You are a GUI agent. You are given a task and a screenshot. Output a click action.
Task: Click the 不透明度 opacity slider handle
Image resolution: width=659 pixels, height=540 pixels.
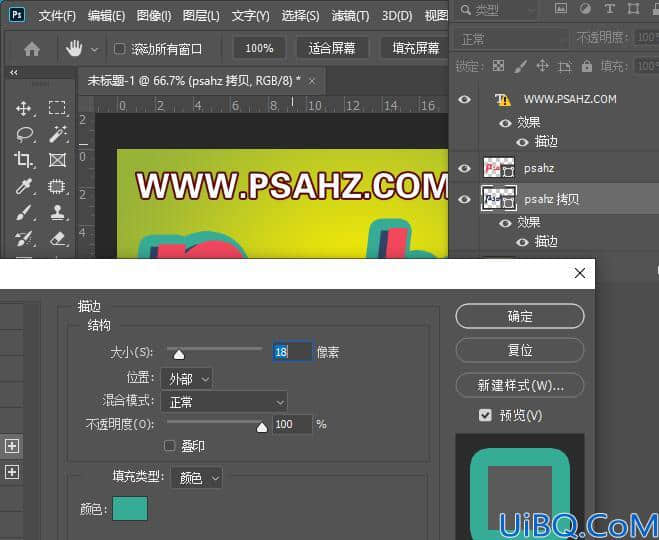pos(262,427)
